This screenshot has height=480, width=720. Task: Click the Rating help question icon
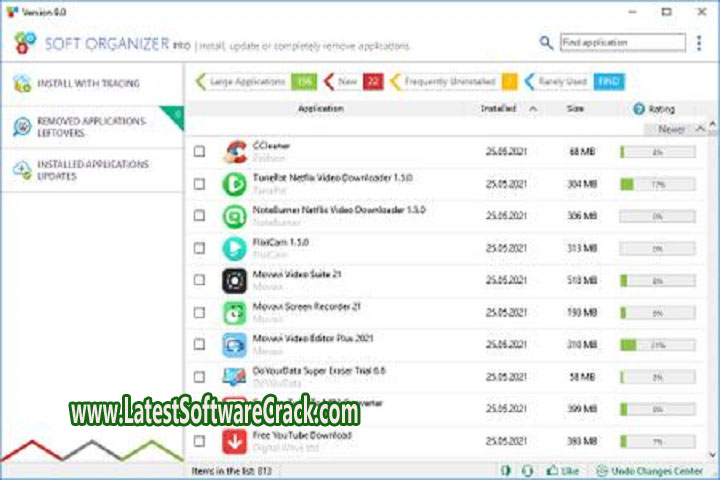click(x=638, y=108)
